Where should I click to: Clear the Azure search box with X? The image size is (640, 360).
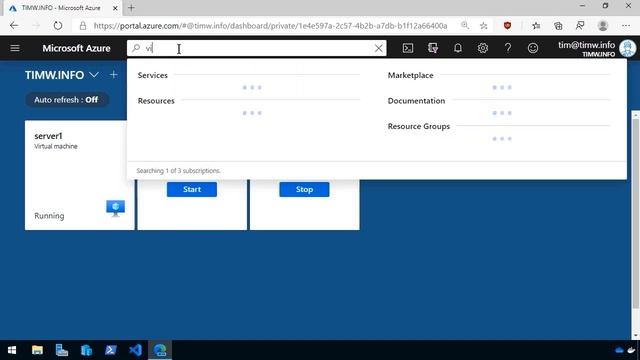coord(378,48)
